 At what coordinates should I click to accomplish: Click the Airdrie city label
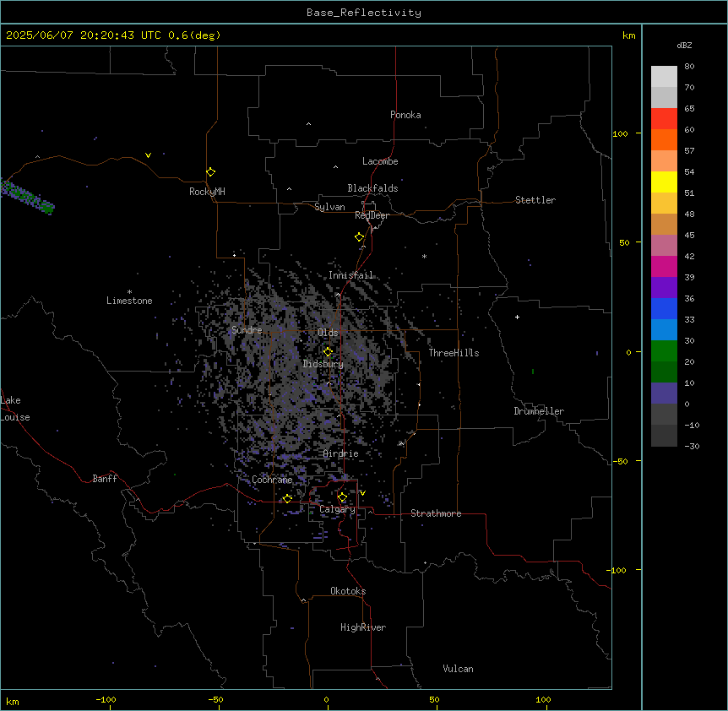click(341, 453)
